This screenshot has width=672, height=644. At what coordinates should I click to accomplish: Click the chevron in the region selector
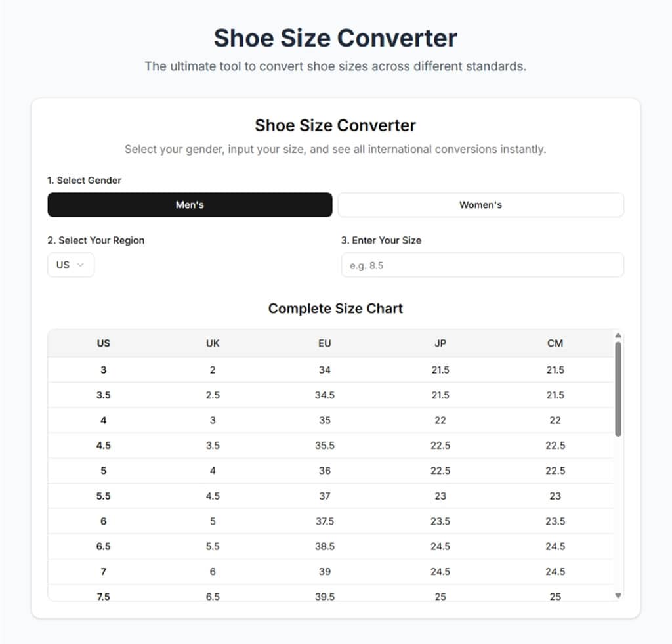[80, 265]
